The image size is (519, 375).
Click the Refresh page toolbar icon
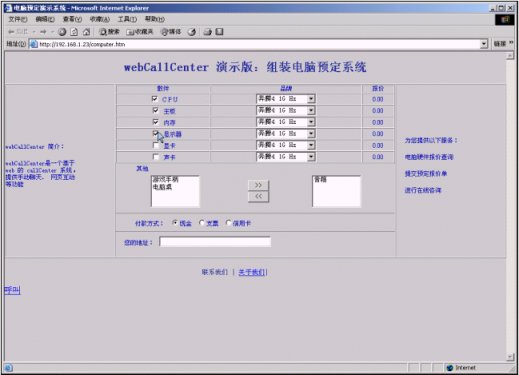pos(74,32)
